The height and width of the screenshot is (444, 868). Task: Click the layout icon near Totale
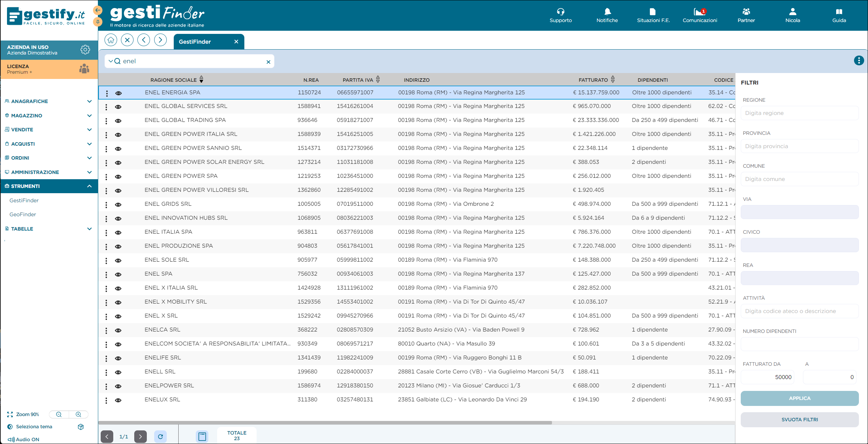(x=202, y=437)
